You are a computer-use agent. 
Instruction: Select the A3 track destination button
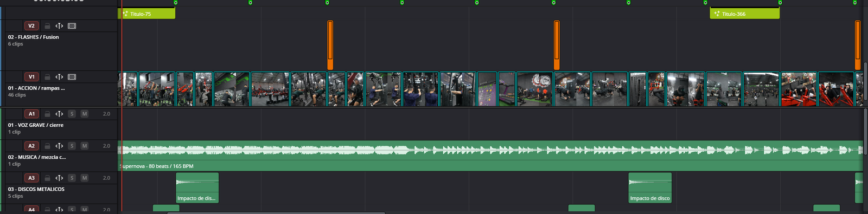coord(31,178)
